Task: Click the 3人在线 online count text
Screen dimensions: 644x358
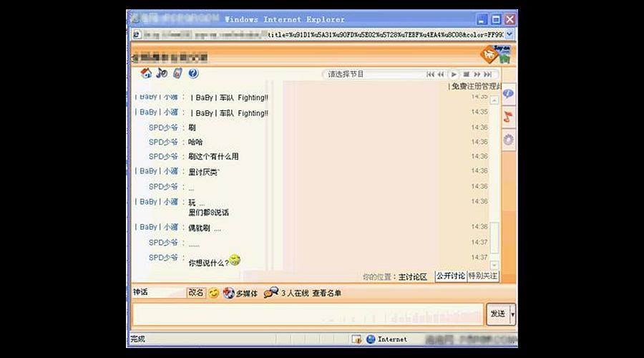Action: coord(295,293)
